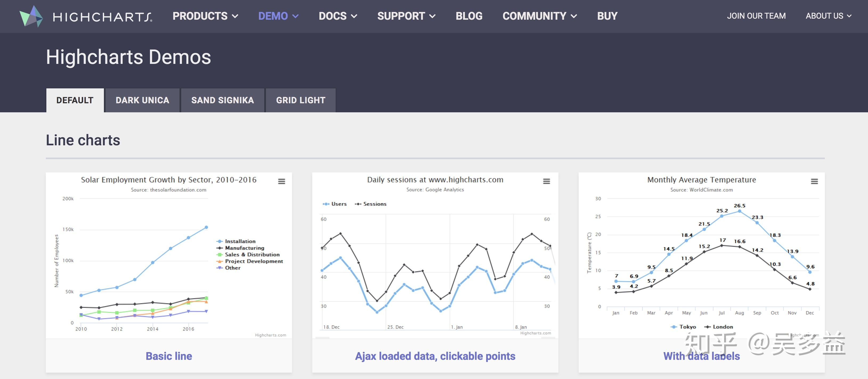
Task: Open the Basic line demo link
Action: [169, 356]
